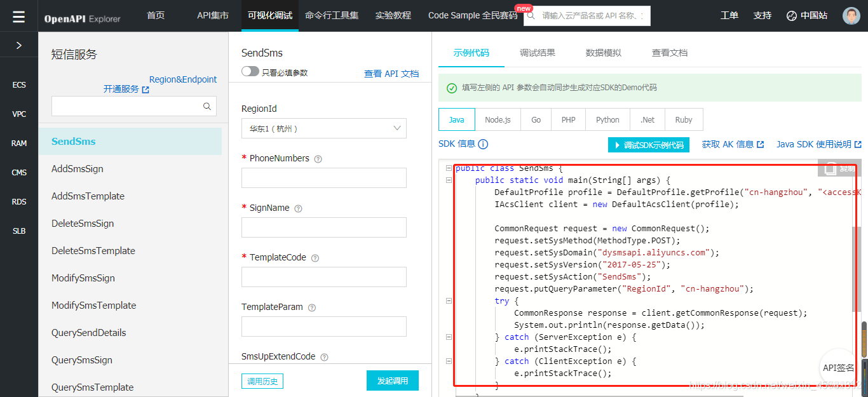Click the help icon next to SmsUpExtendCode

coord(324,357)
